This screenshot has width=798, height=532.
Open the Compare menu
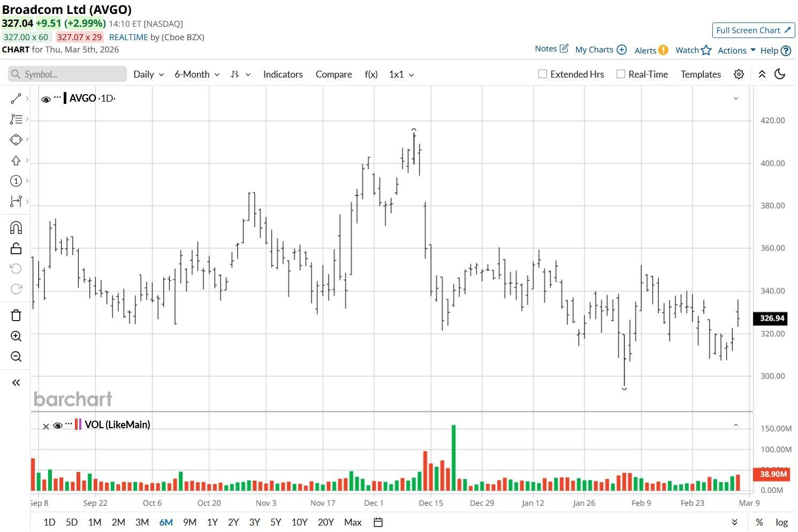point(334,74)
